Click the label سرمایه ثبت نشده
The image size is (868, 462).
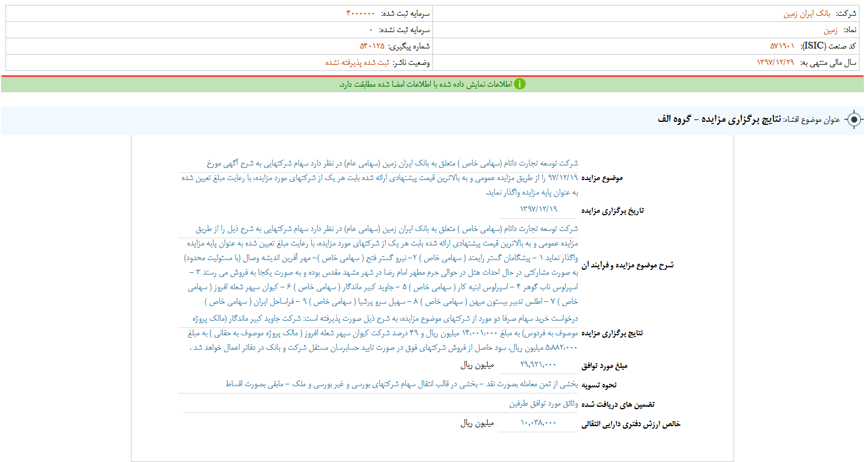point(404,30)
